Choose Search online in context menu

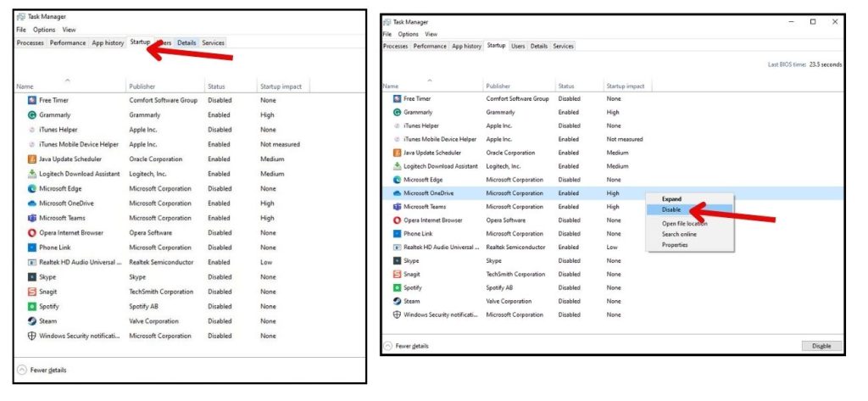[x=690, y=234]
